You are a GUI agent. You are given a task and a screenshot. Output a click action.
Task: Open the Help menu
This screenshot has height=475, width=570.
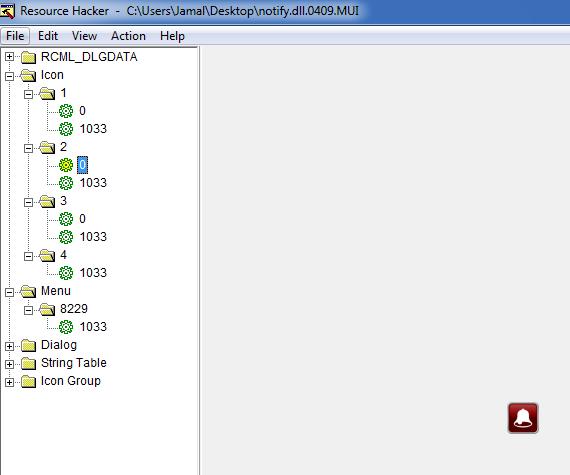(172, 36)
